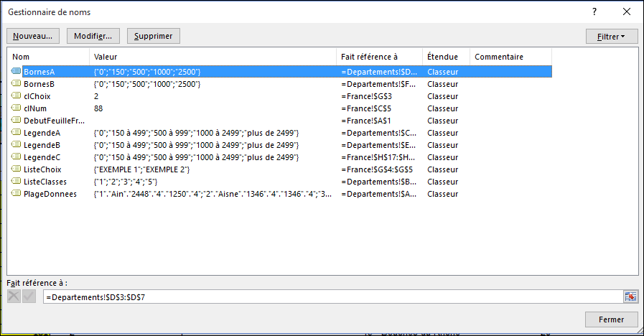
Task: Click reference =France!$H$17:$H...
Action: tap(378, 157)
